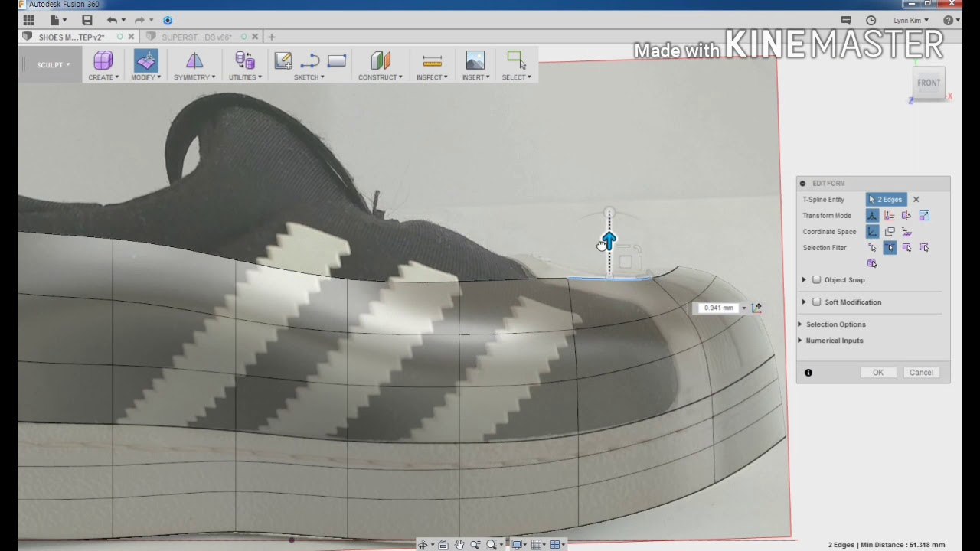Click the Create Sketch icon
This screenshot has height=551, width=980.
[283, 60]
